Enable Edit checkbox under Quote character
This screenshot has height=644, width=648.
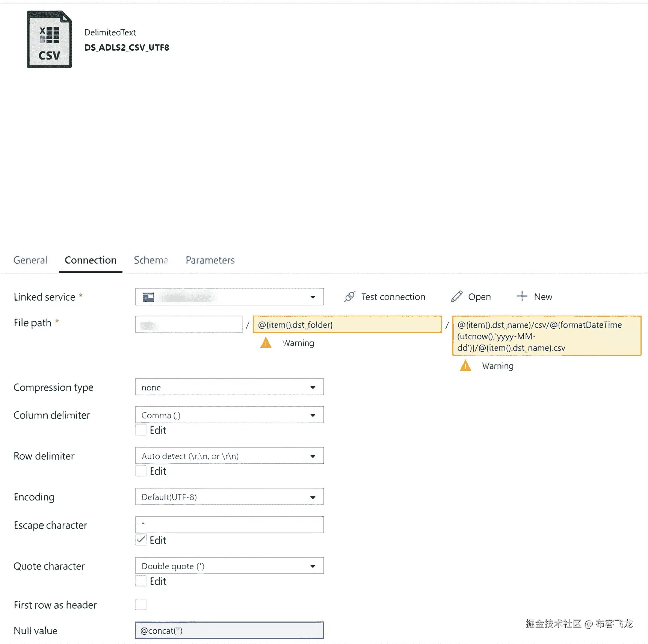tap(141, 581)
